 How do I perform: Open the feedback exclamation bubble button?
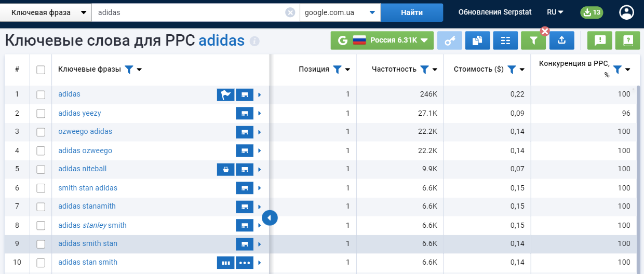tap(599, 40)
